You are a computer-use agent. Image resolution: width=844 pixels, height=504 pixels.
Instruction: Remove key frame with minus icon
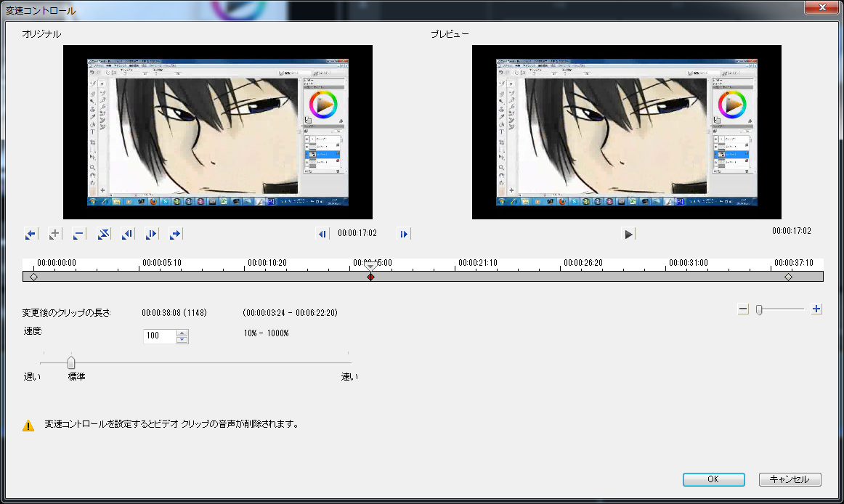pos(78,234)
